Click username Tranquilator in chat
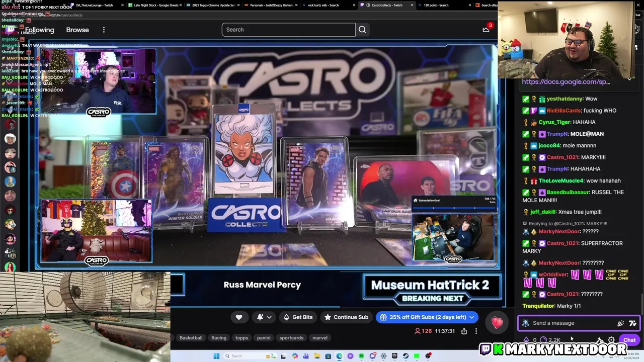This screenshot has width=644, height=362. [x=538, y=306]
